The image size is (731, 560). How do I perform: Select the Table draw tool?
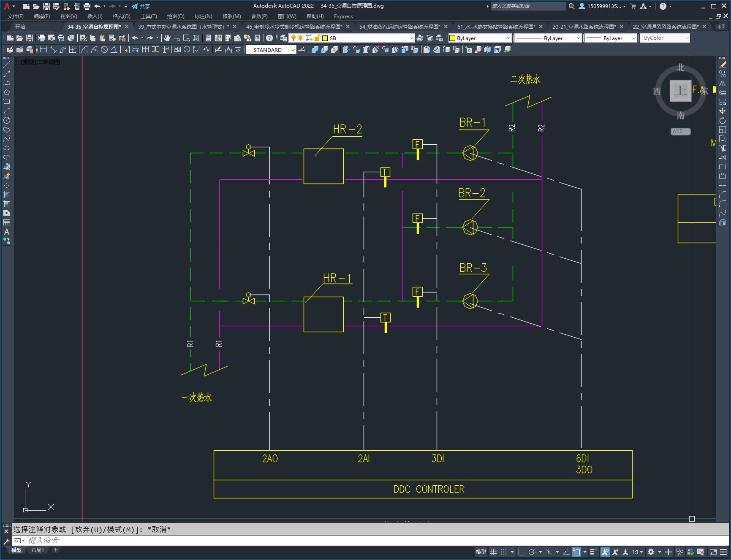7,222
